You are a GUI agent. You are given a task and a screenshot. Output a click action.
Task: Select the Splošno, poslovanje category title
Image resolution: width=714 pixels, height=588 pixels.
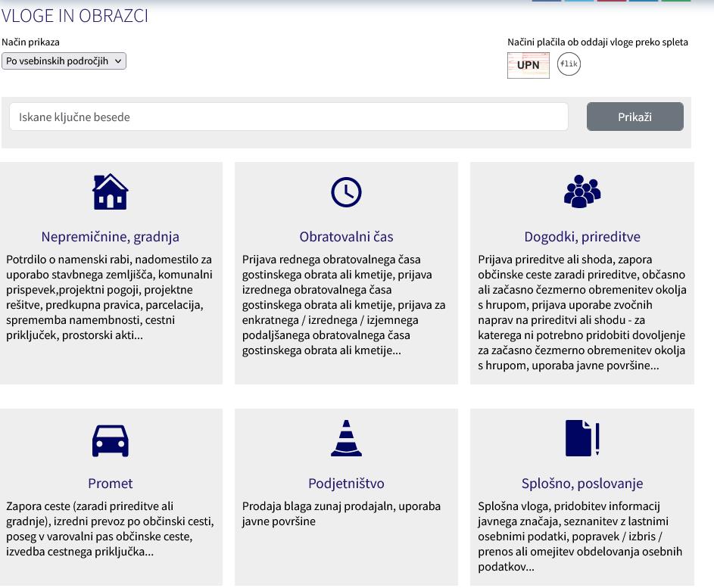(581, 483)
